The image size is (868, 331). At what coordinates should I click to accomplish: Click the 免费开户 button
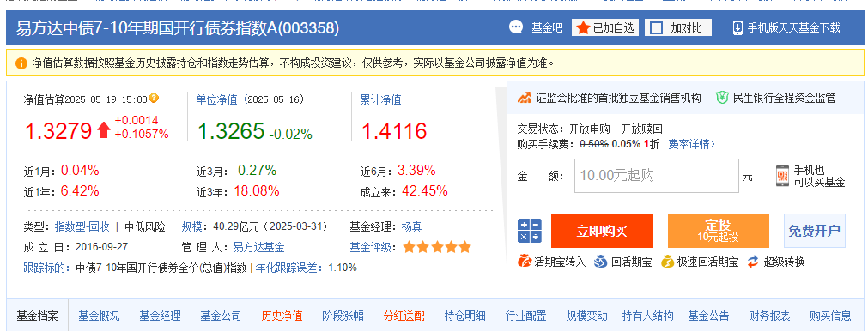pos(814,231)
